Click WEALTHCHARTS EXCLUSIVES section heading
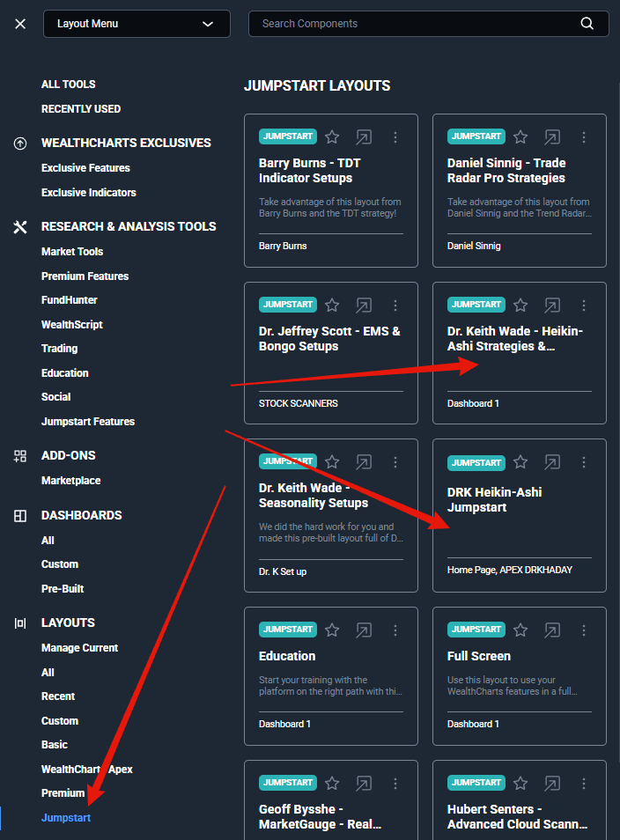The height and width of the screenshot is (840, 620). pos(127,143)
